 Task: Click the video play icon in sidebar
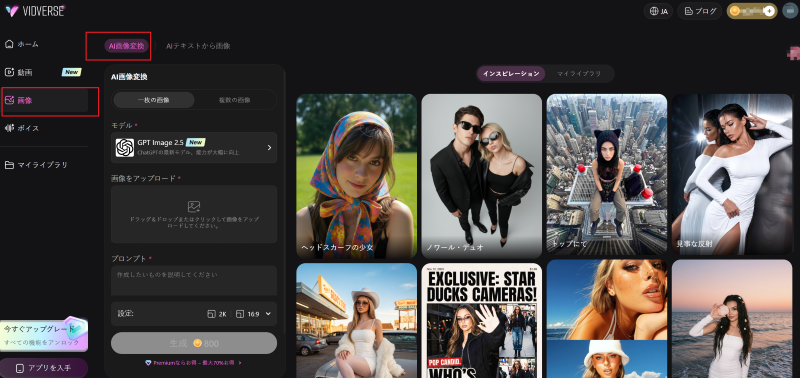tap(9, 72)
